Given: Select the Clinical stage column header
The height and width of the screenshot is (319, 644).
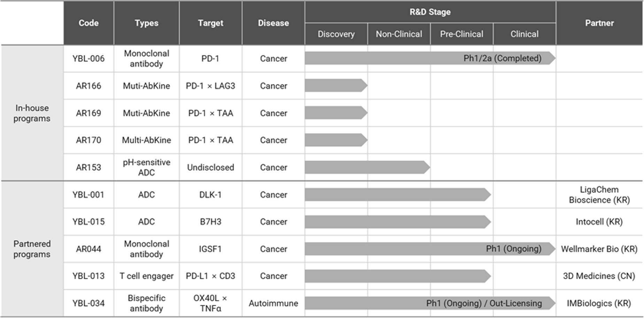Looking at the screenshot, I should [x=524, y=34].
